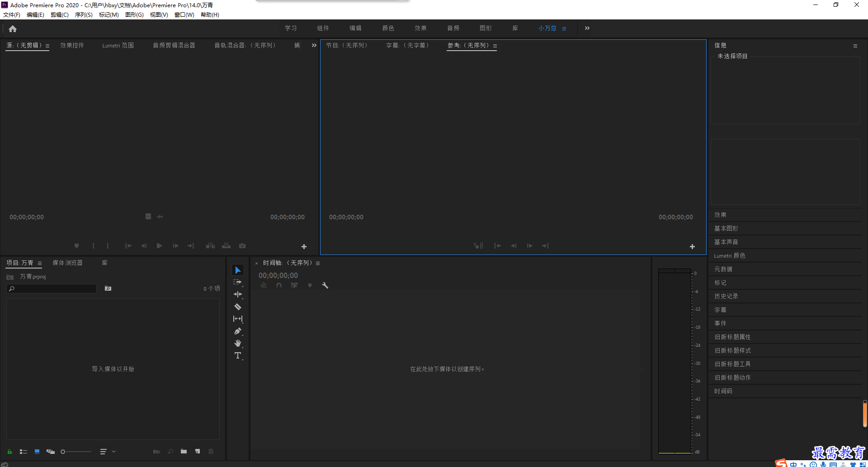Close the timeline panel tab
868x467 pixels.
click(256, 263)
